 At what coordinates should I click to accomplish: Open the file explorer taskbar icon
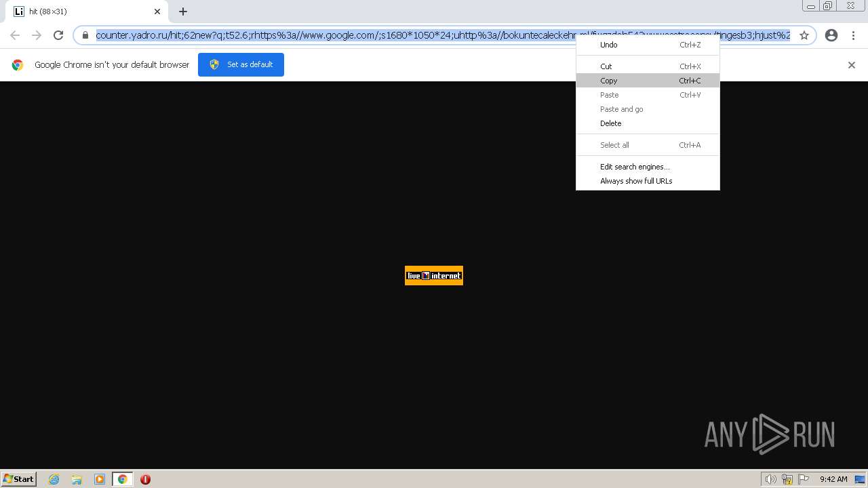[x=77, y=479]
